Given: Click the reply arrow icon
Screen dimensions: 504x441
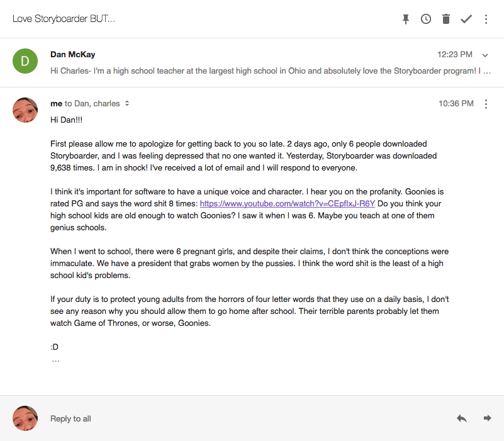Looking at the screenshot, I should pyautogui.click(x=462, y=418).
